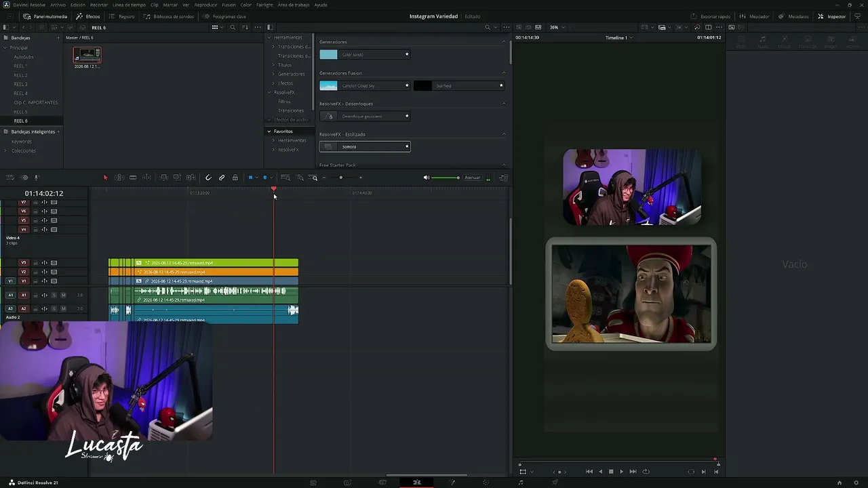Open the marker color dropdown arrow
The image size is (868, 488).
(271, 178)
